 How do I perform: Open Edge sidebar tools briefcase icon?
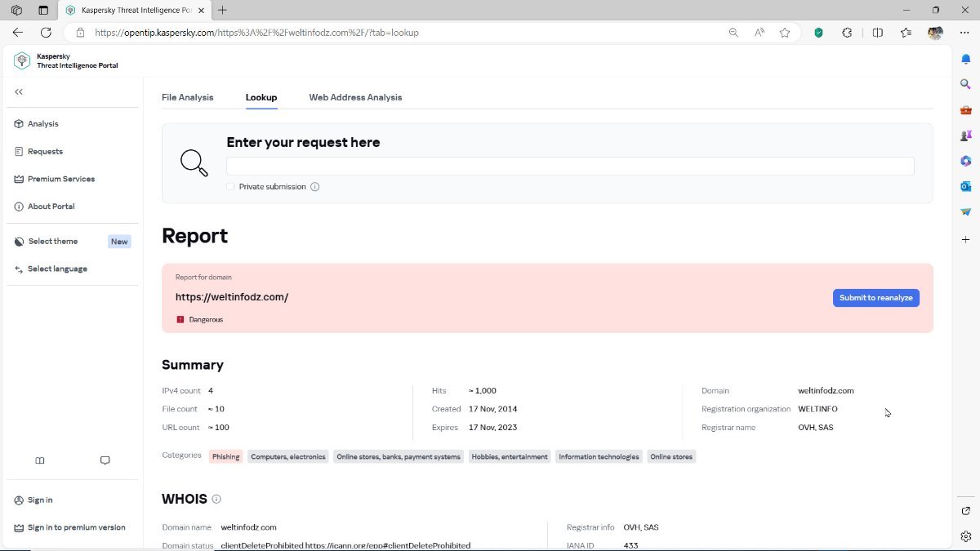coord(965,110)
